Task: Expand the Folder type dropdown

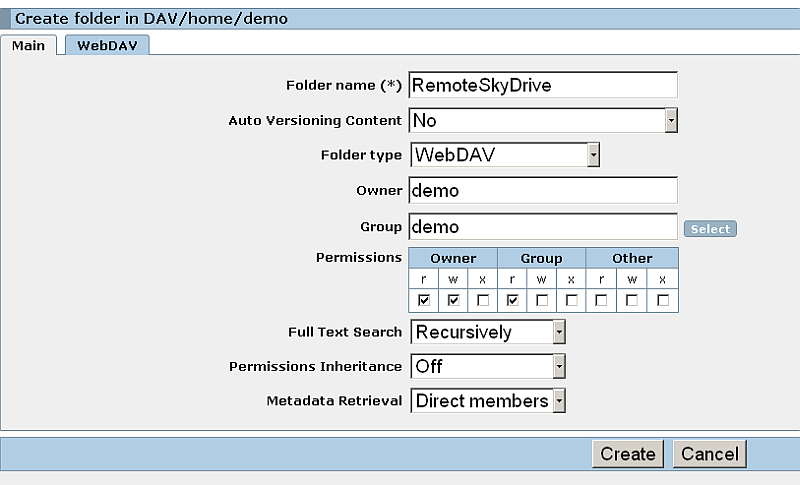Action: coord(504,155)
